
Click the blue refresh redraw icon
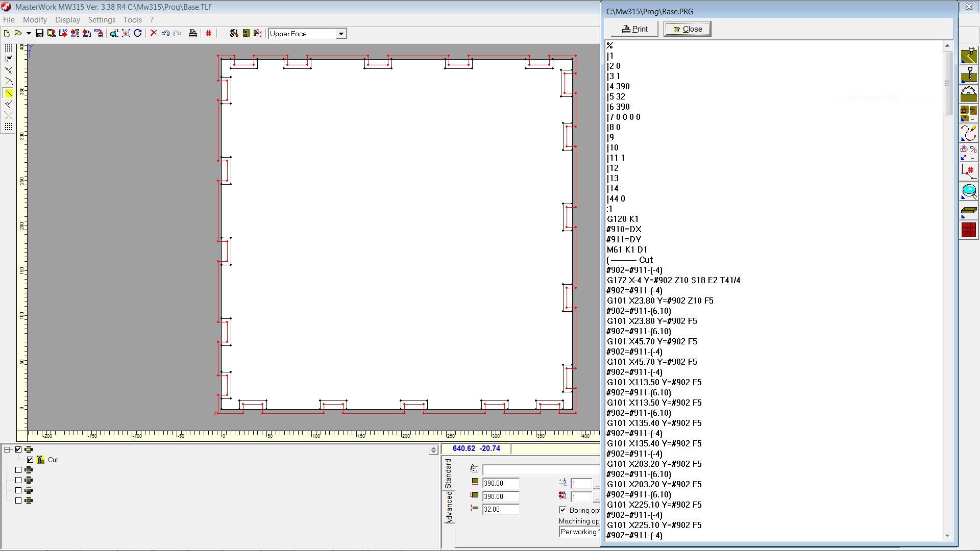tap(137, 33)
